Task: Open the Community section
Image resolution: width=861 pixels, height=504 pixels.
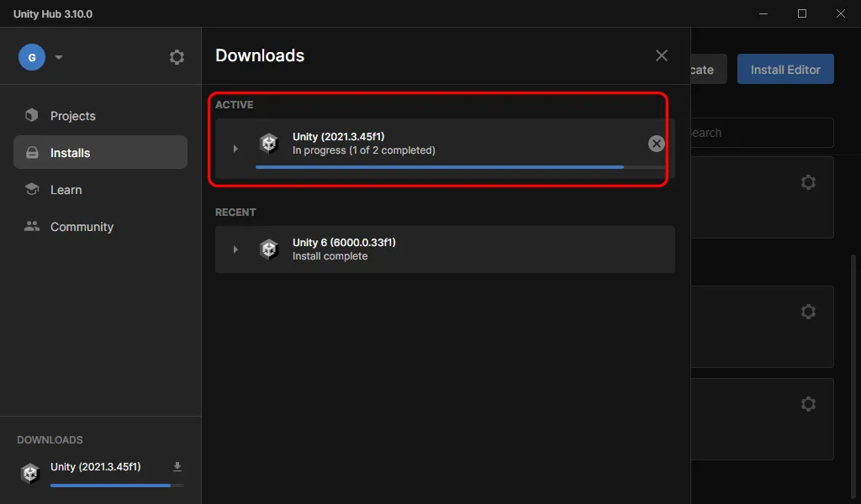Action: pos(82,227)
